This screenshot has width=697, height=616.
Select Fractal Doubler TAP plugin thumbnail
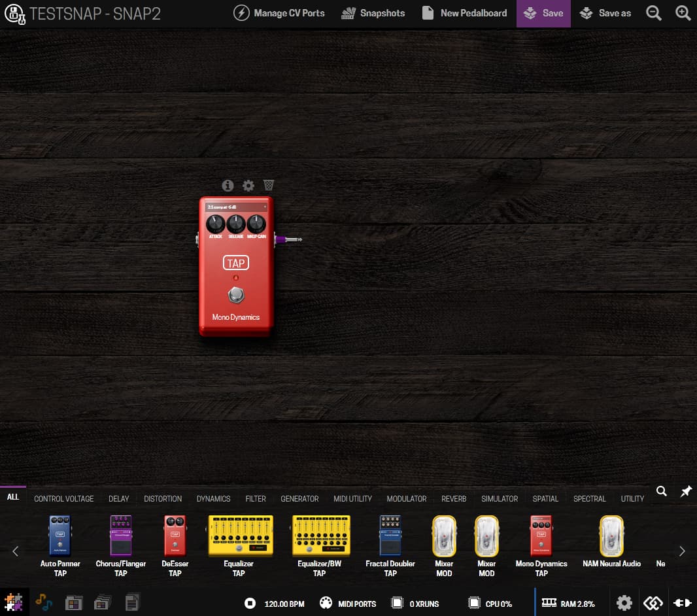390,536
